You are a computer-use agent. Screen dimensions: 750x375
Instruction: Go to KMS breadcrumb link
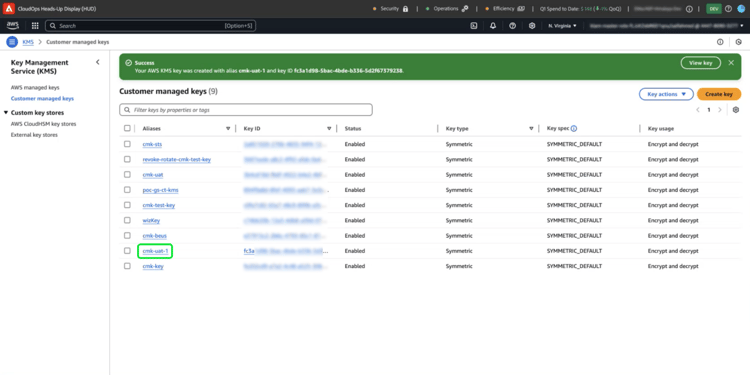[x=28, y=42]
